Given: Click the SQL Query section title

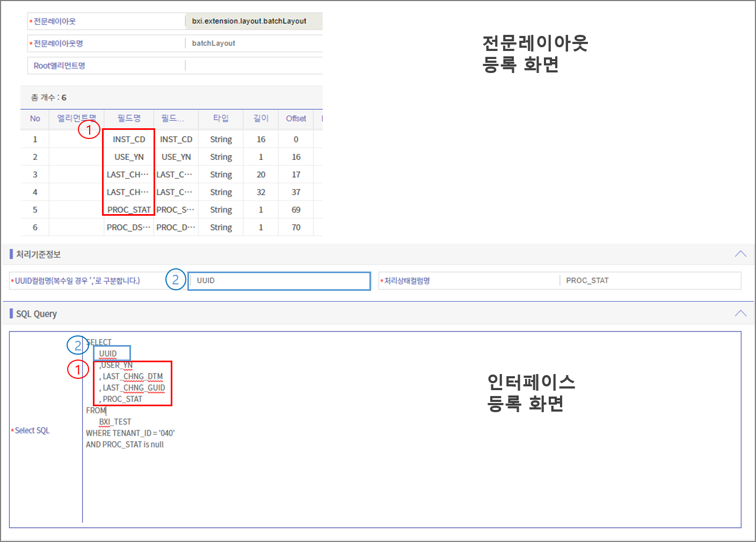Looking at the screenshot, I should (36, 314).
